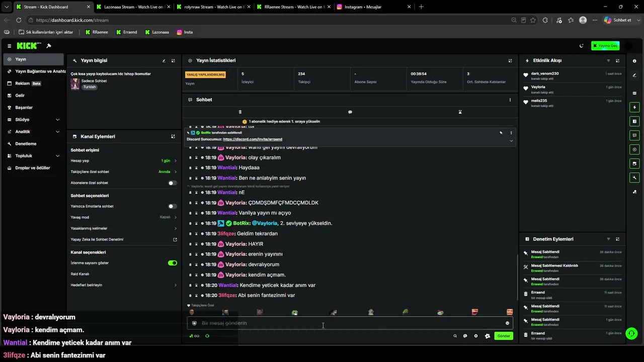This screenshot has height=362, width=644.
Task: Open Takipçilere özel sohbet setting showing Anında
Action: [124, 172]
